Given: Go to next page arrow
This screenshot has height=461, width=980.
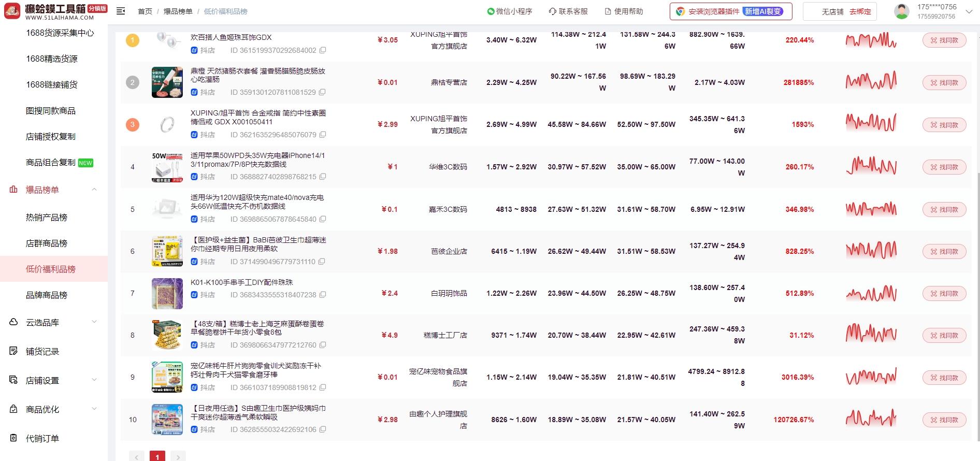Looking at the screenshot, I should 178,457.
